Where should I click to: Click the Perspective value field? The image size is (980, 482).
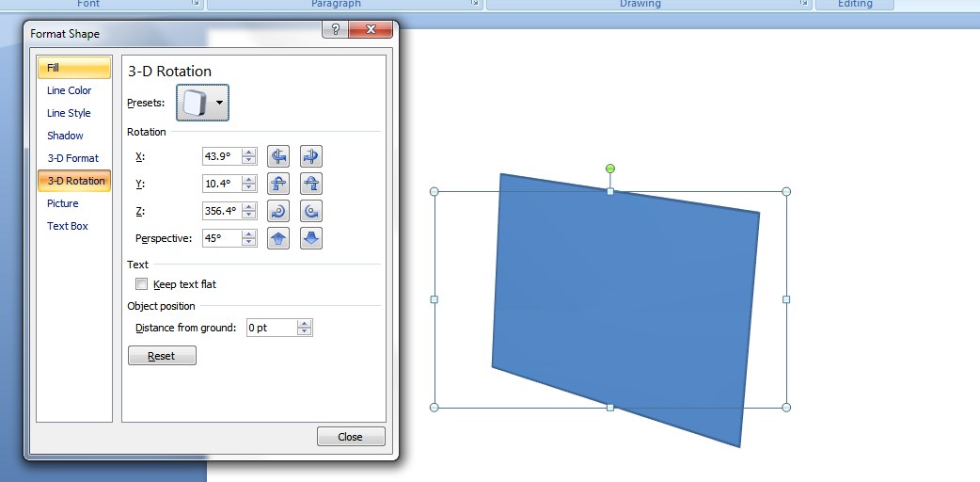(x=222, y=238)
